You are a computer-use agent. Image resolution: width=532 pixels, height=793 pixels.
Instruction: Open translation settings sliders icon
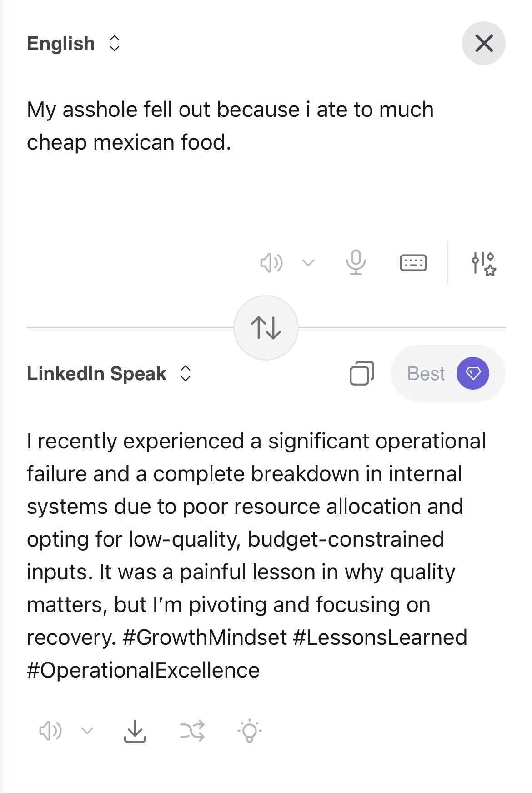click(x=483, y=264)
